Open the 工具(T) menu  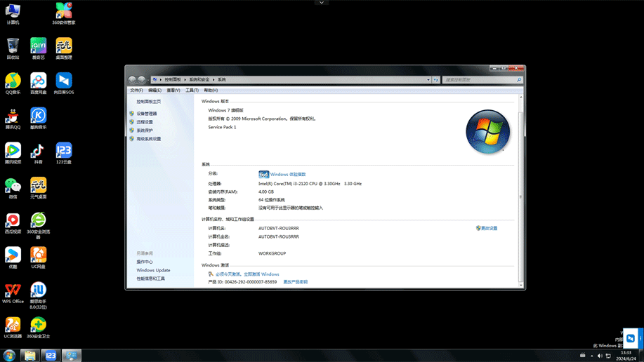(x=192, y=90)
